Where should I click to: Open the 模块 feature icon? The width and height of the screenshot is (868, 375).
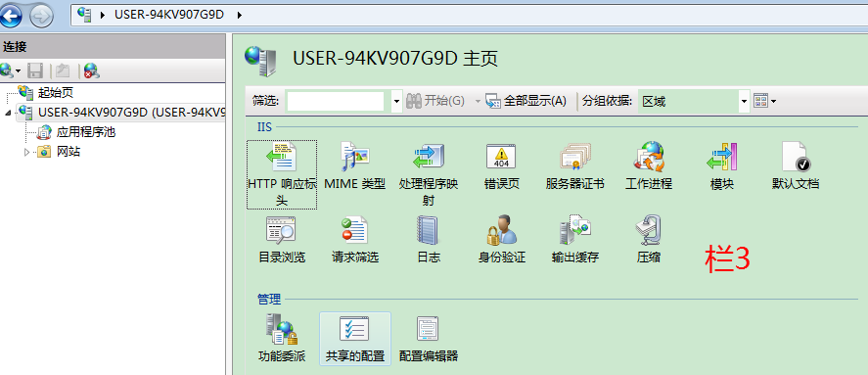[x=722, y=157]
